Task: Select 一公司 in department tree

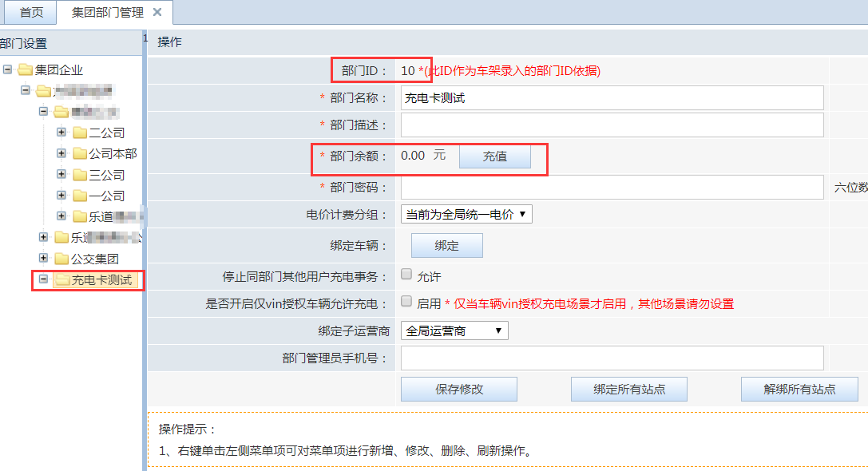Action: [107, 196]
